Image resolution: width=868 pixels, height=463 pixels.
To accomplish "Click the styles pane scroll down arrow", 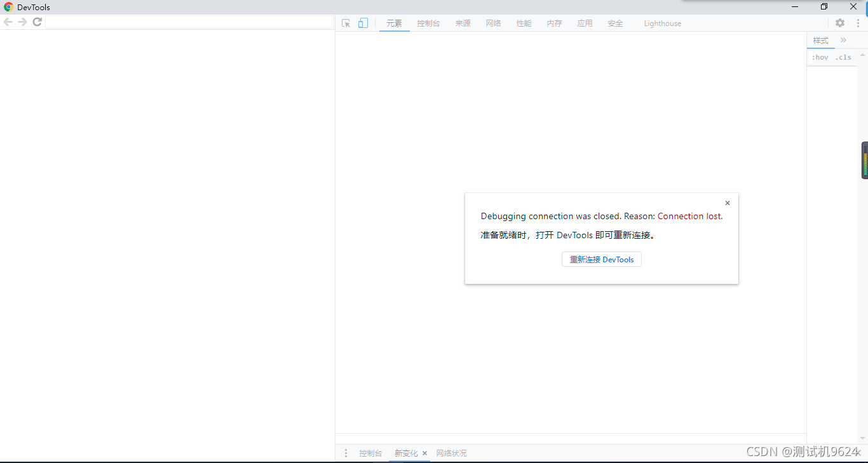I will click(x=863, y=438).
